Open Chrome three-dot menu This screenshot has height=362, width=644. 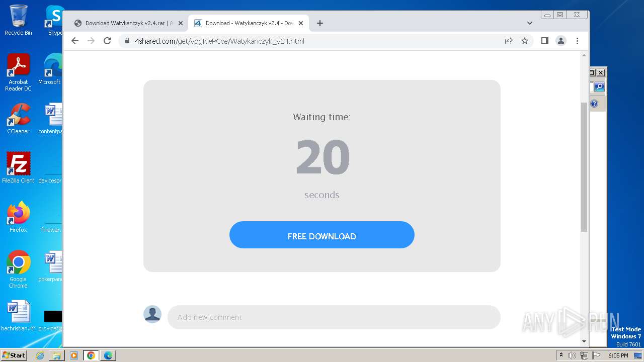pyautogui.click(x=577, y=41)
